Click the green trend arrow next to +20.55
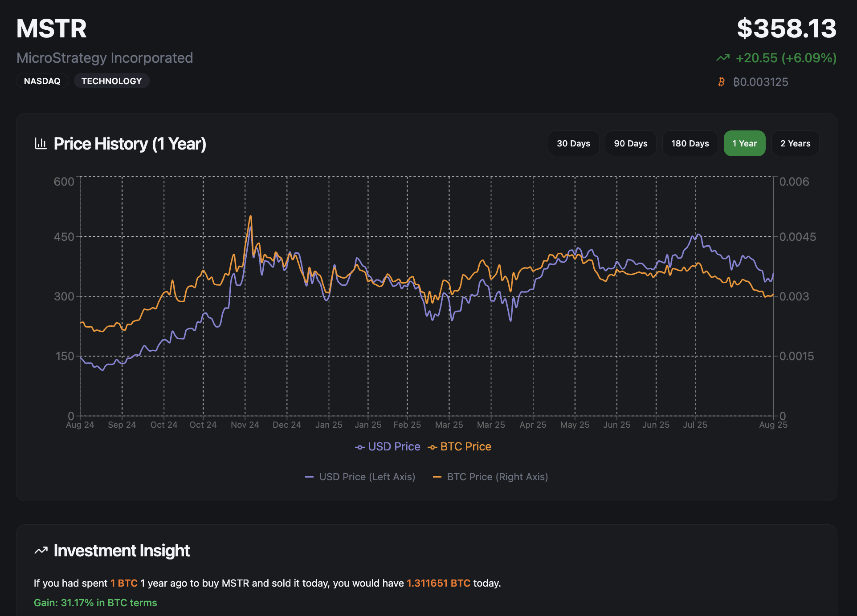This screenshot has width=857, height=616. coord(723,58)
